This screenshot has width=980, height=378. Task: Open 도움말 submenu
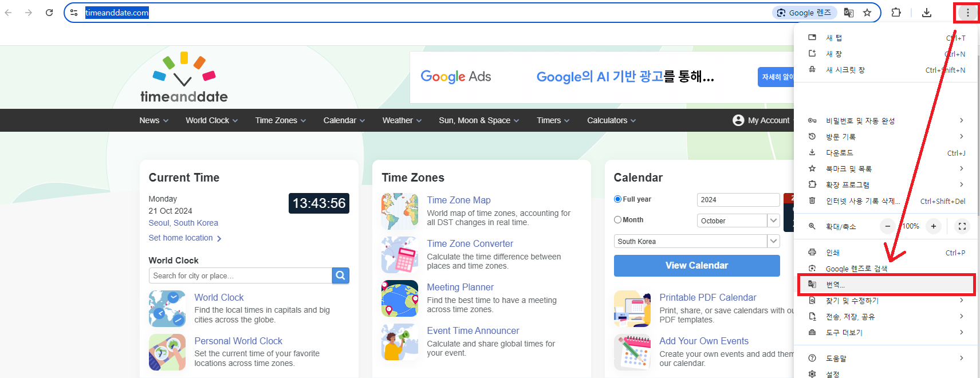pos(886,358)
